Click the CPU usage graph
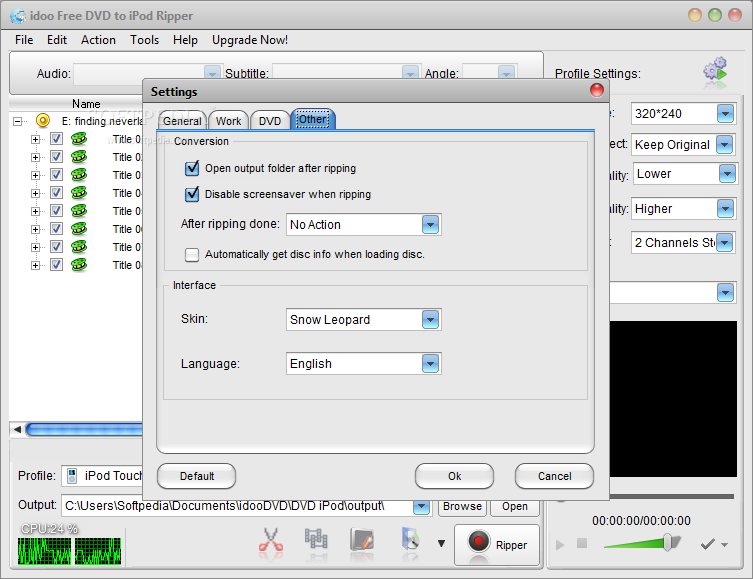The width and height of the screenshot is (753, 579). click(69, 551)
